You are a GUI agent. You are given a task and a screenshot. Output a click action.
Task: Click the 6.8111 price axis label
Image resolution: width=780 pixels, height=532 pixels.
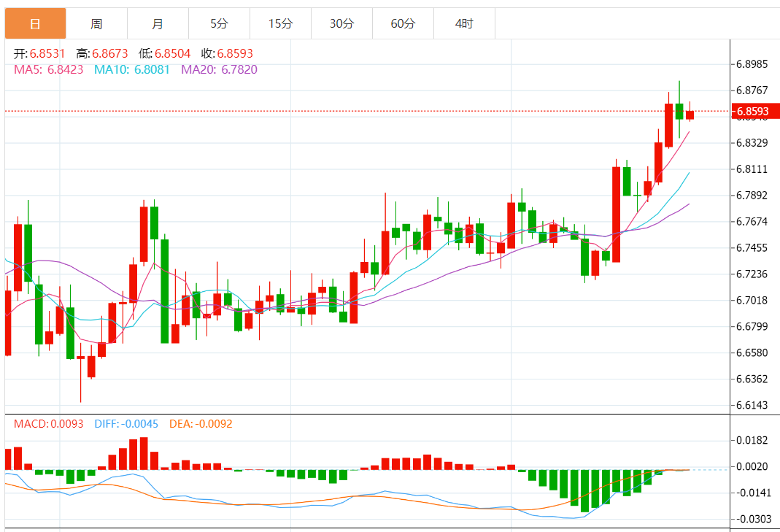752,169
